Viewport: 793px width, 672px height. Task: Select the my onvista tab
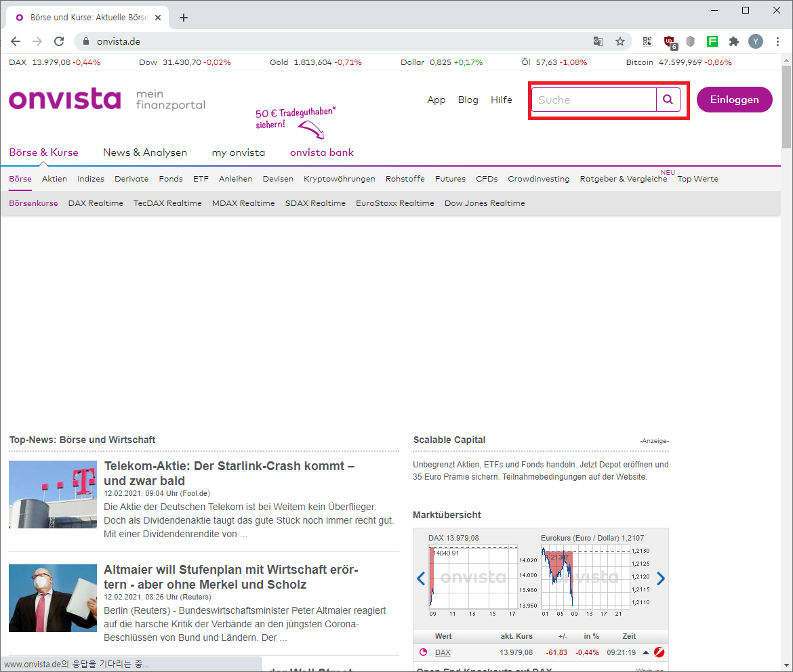point(238,152)
